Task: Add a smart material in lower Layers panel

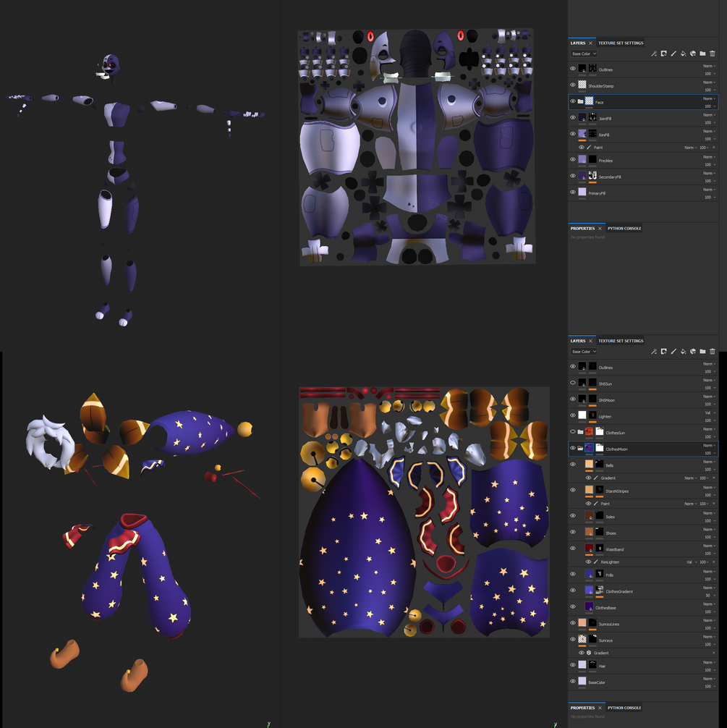Action: [693, 352]
